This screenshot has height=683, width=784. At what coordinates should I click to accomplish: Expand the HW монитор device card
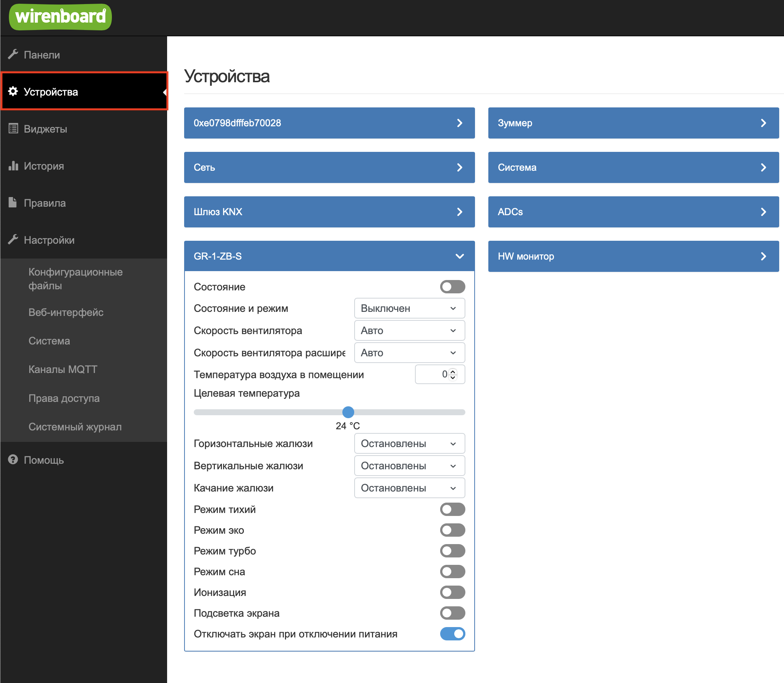click(633, 256)
